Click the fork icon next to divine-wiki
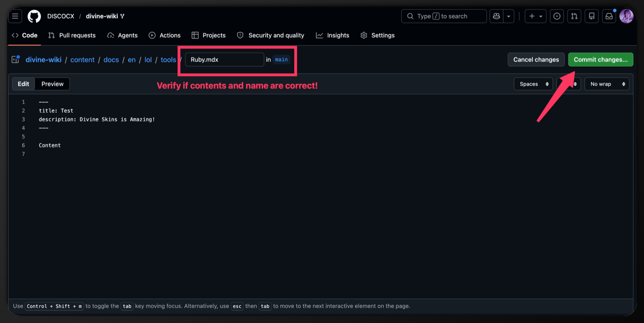The image size is (644, 323). [122, 17]
